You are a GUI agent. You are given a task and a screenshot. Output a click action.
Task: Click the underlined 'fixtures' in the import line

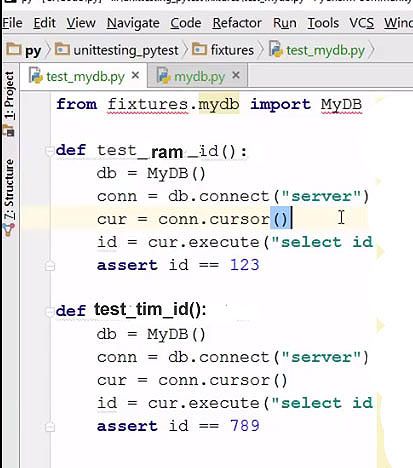tap(148, 104)
